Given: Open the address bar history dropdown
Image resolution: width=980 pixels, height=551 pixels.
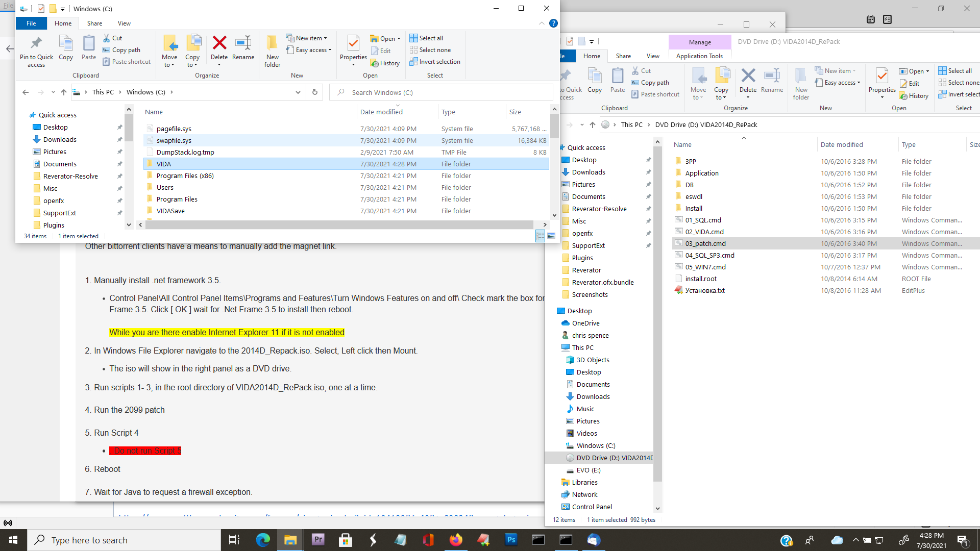Looking at the screenshot, I should click(x=298, y=92).
